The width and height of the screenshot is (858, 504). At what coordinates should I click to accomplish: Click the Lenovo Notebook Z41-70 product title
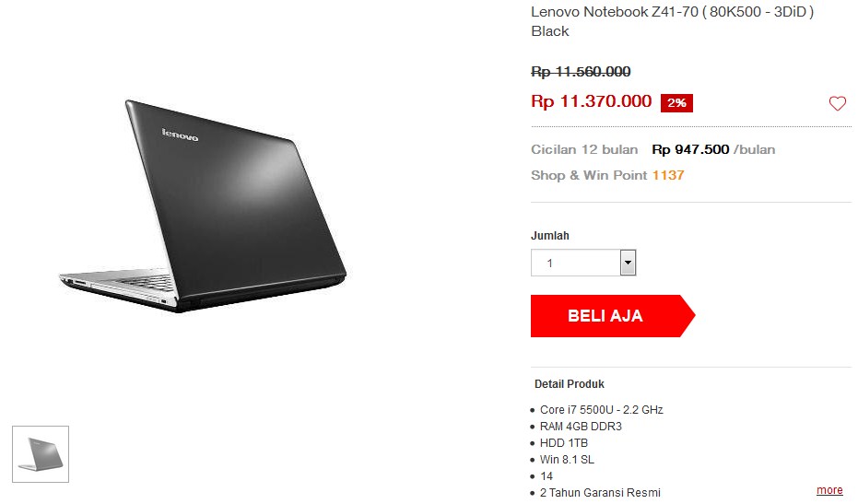pos(673,21)
